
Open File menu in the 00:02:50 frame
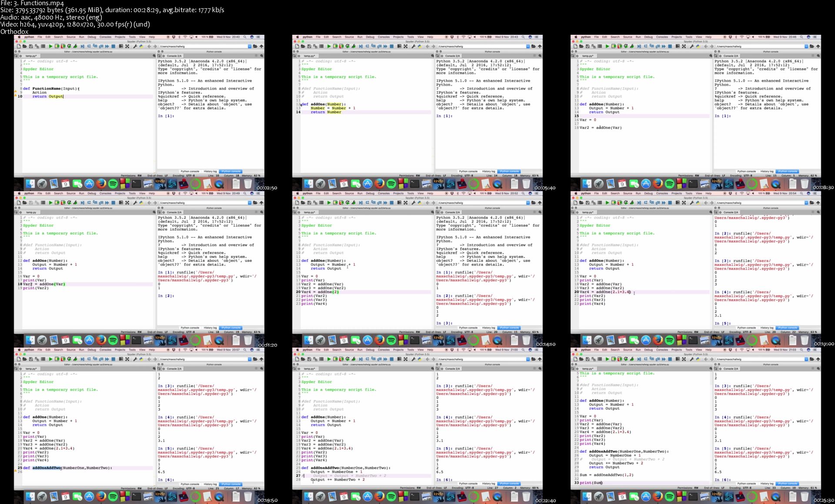40,37
